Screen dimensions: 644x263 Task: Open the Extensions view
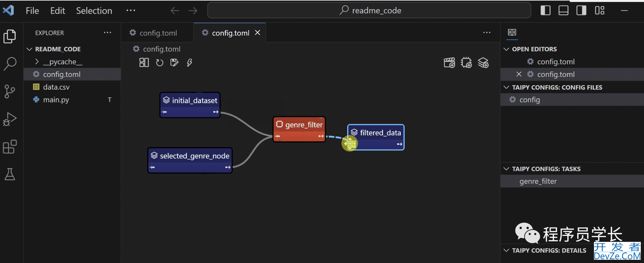10,147
